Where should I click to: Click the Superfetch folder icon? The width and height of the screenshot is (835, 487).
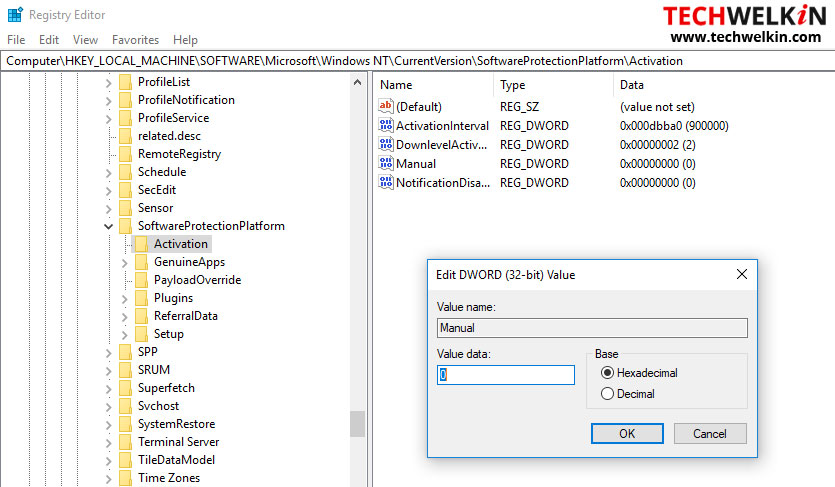pyautogui.click(x=125, y=388)
